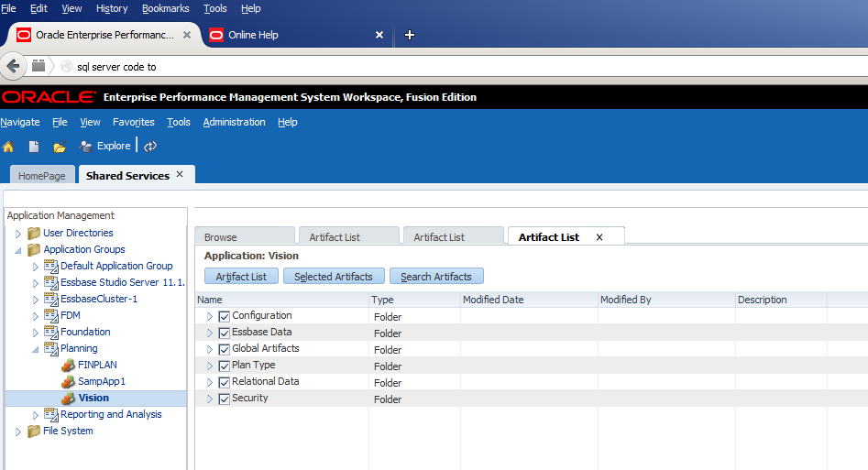Click the Foundation group icon

(51, 333)
